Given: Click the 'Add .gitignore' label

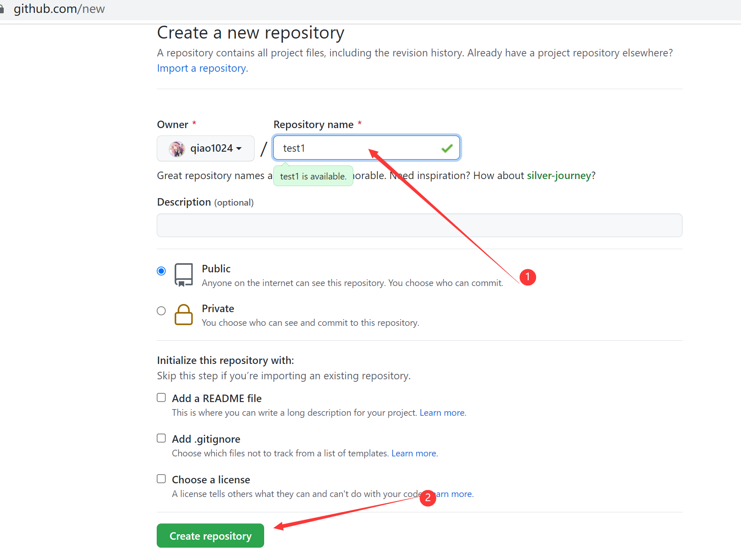Looking at the screenshot, I should coord(206,439).
